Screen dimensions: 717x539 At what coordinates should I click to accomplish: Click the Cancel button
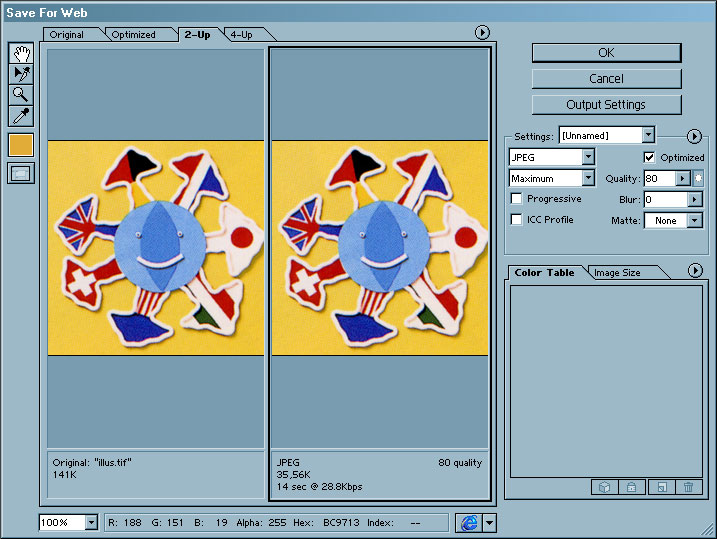606,79
